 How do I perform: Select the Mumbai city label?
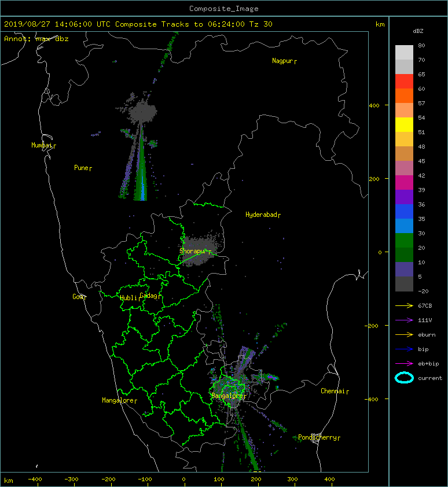point(42,145)
